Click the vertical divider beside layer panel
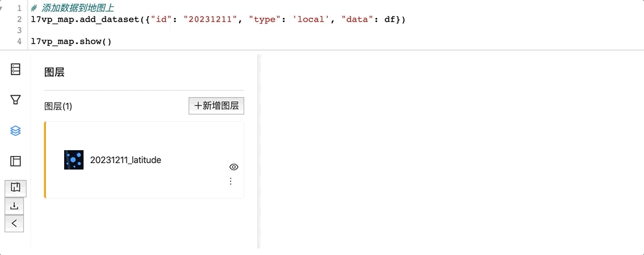Image resolution: width=644 pixels, height=255 pixels. click(x=259, y=151)
